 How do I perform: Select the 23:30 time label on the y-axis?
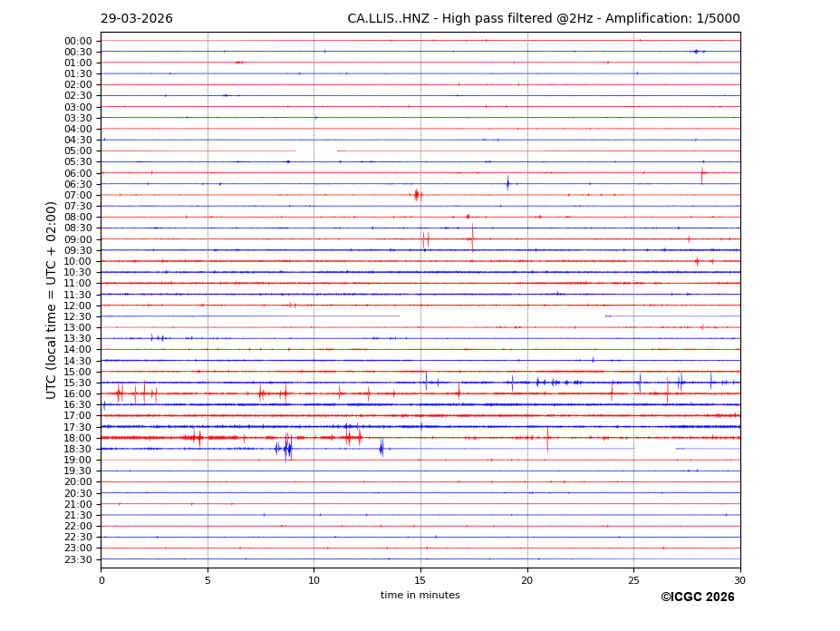click(x=77, y=559)
